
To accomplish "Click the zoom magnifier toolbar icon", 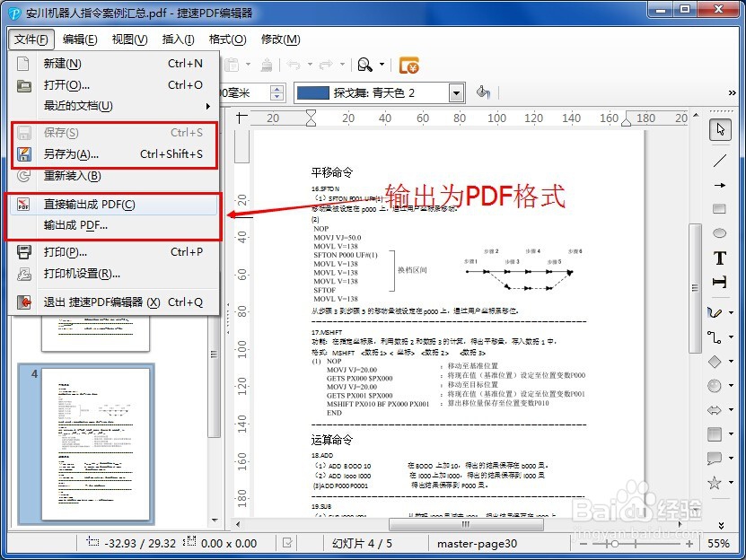I will click(364, 65).
